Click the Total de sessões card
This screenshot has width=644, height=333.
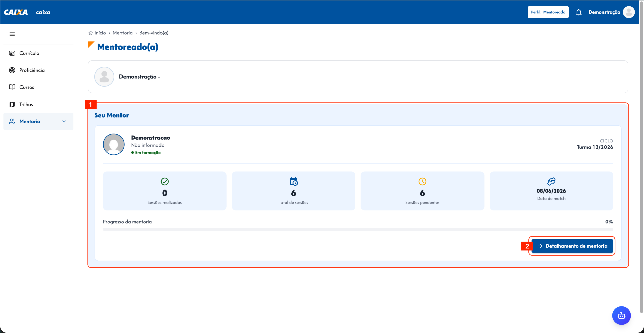point(294,191)
